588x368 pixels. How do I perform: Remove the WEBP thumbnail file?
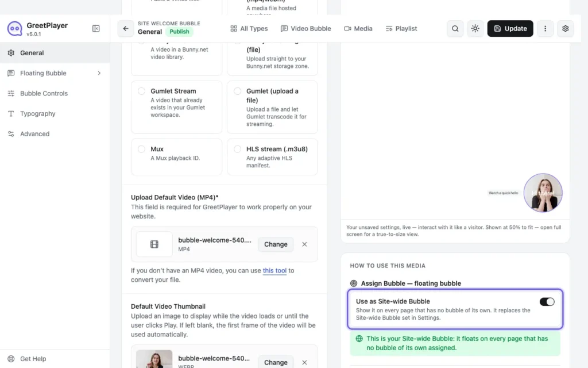[x=304, y=362]
